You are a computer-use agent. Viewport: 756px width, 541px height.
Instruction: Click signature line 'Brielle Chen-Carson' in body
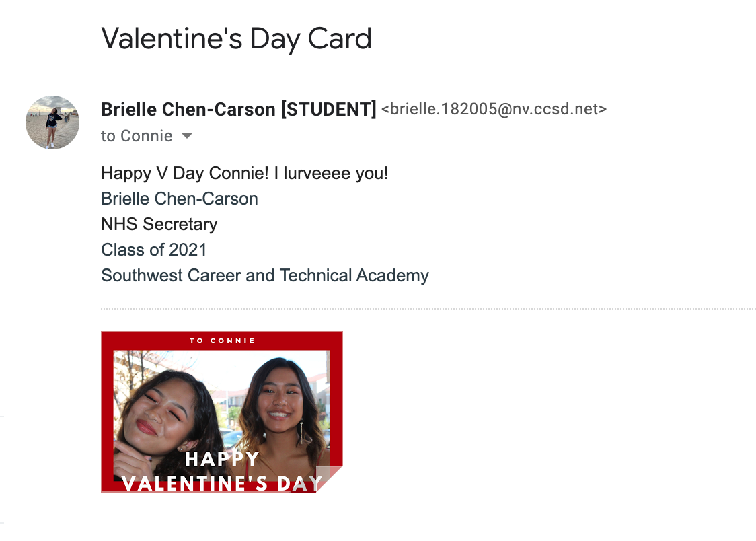180,199
